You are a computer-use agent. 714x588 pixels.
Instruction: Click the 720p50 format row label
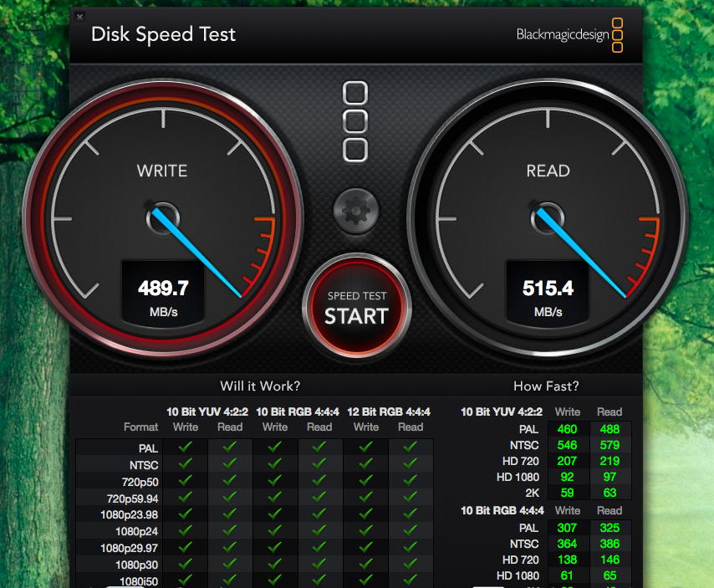(140, 482)
